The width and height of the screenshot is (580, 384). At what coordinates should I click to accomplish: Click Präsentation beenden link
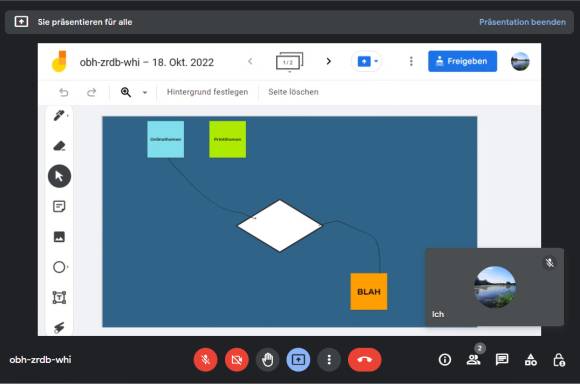pyautogui.click(x=522, y=22)
